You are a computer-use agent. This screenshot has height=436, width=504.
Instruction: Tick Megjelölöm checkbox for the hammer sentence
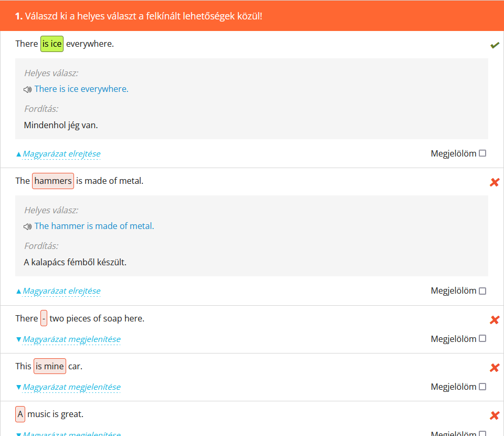click(482, 290)
